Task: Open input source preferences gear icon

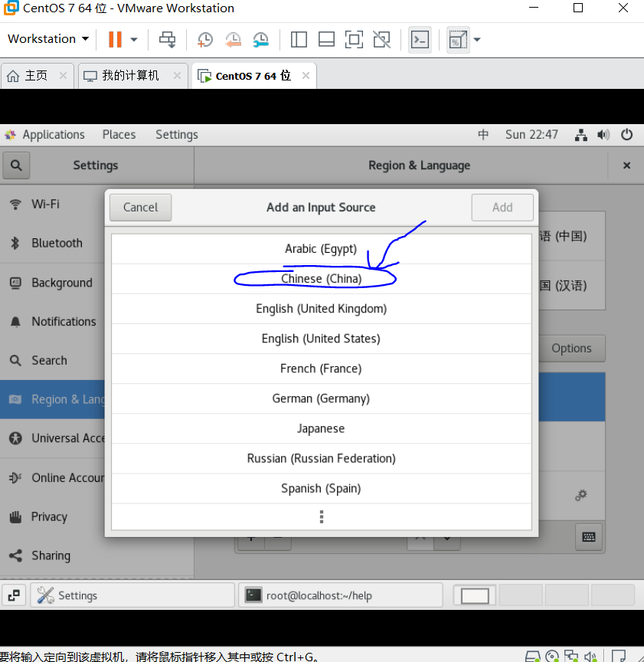Action: click(581, 495)
